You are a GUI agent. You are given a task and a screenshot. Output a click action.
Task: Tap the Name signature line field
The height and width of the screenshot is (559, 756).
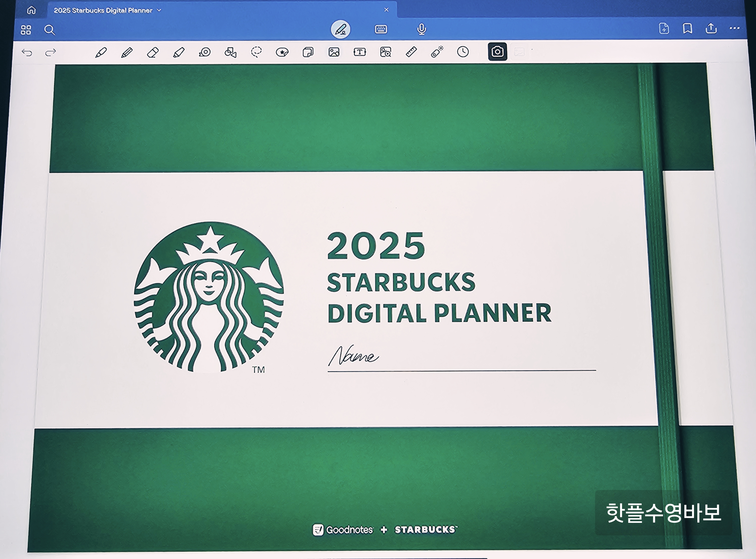tap(462, 358)
